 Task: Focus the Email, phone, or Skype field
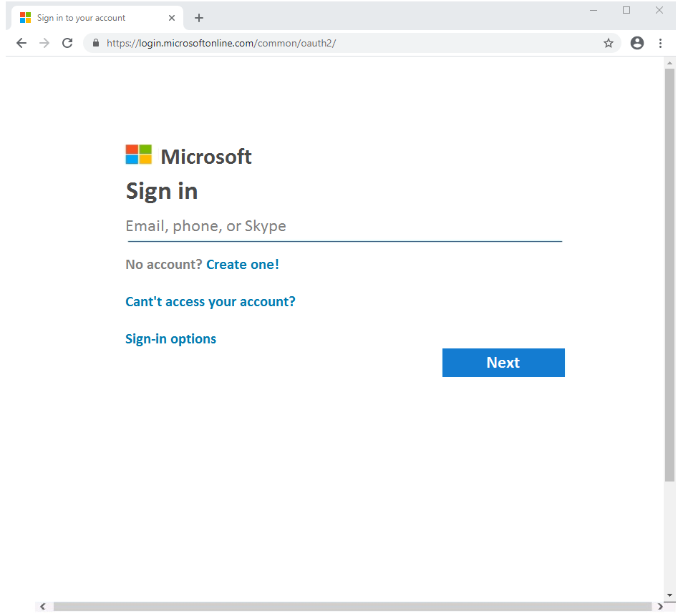pos(344,227)
